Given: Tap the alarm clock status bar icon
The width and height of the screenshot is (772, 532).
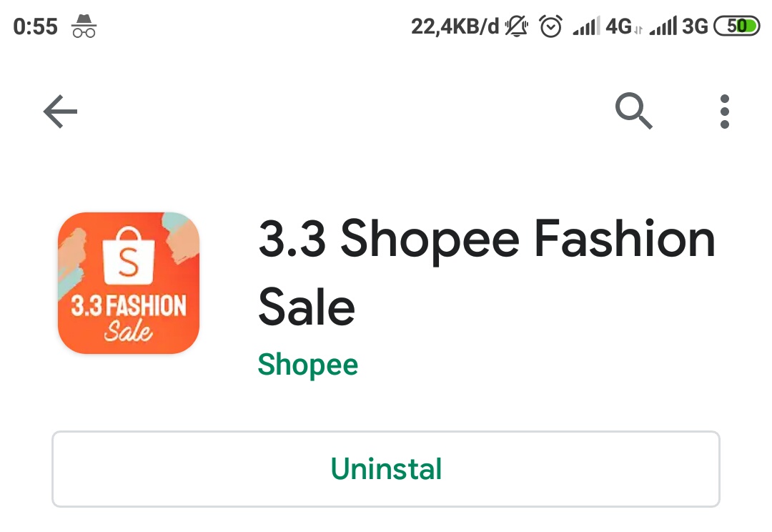Looking at the screenshot, I should tap(550, 26).
